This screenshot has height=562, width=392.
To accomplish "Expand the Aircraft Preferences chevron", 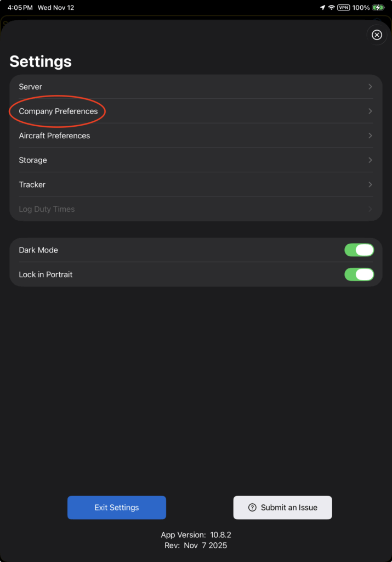I will coord(370,136).
